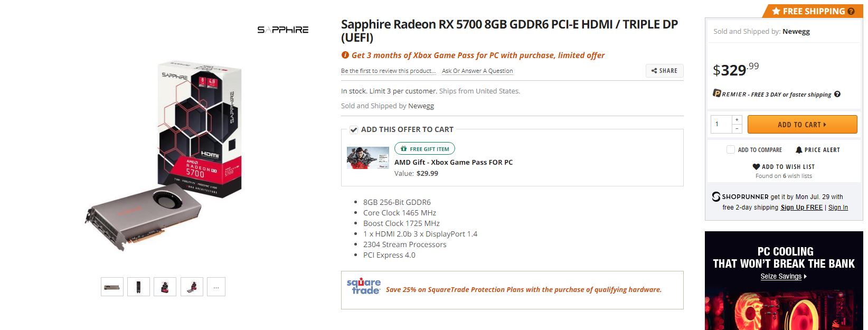
Task: Click the Premier 3-day shipping info icon
Action: pos(837,95)
